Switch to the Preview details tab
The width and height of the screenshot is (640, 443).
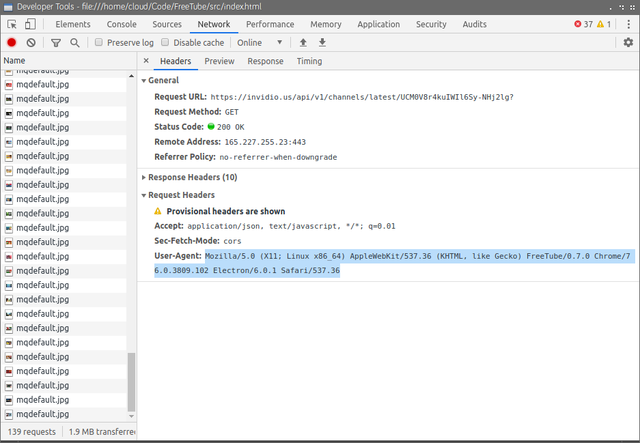point(219,61)
